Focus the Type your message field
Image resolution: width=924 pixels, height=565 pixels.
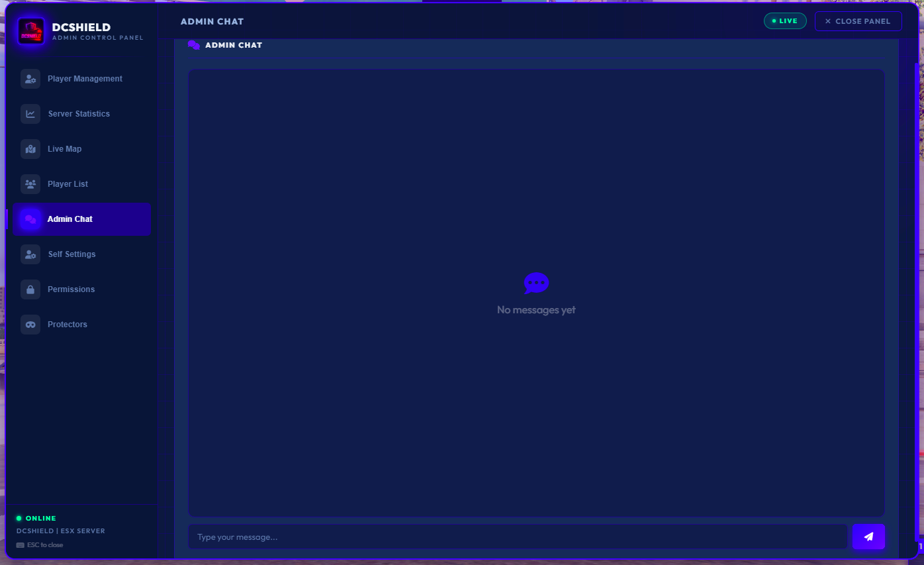tap(518, 537)
